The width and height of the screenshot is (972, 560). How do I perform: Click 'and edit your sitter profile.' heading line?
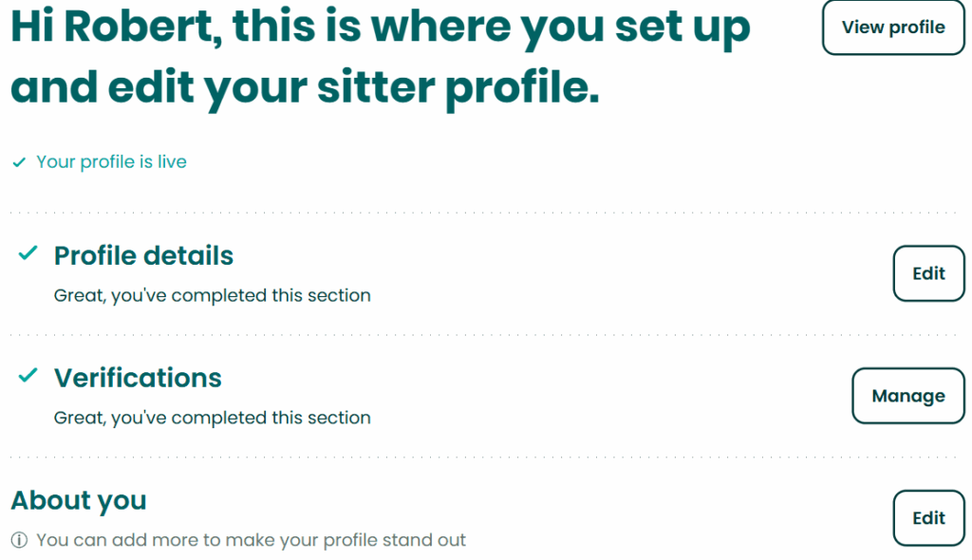tap(305, 87)
